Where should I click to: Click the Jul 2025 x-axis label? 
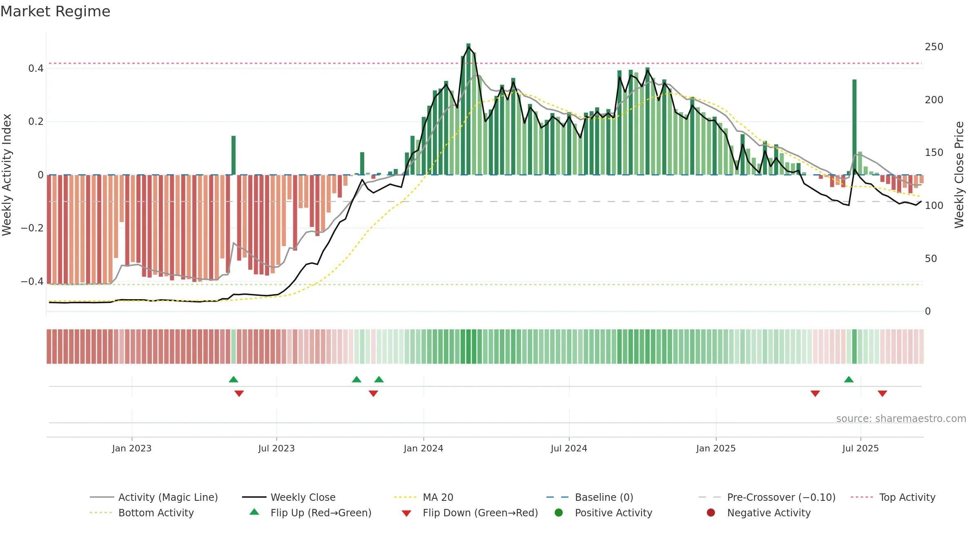[860, 448]
